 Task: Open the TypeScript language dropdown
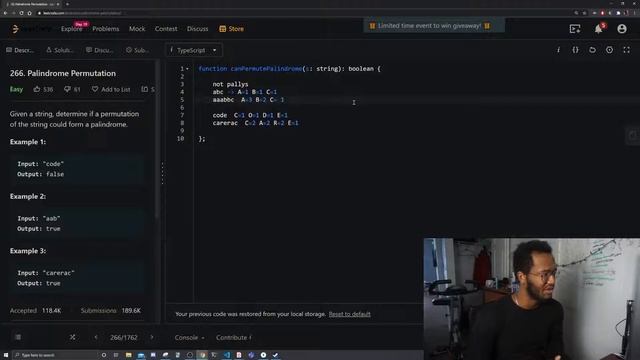193,50
